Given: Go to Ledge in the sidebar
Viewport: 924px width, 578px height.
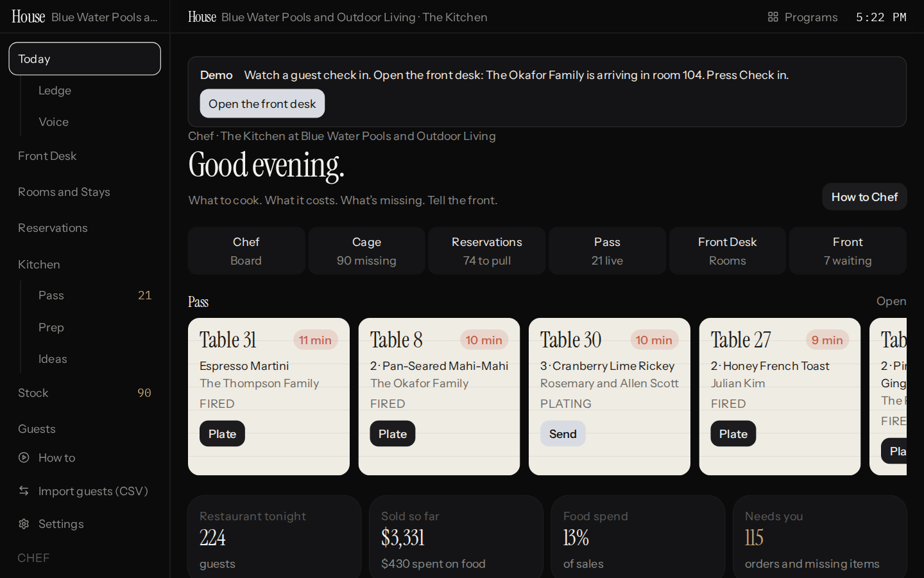Looking at the screenshot, I should point(55,91).
